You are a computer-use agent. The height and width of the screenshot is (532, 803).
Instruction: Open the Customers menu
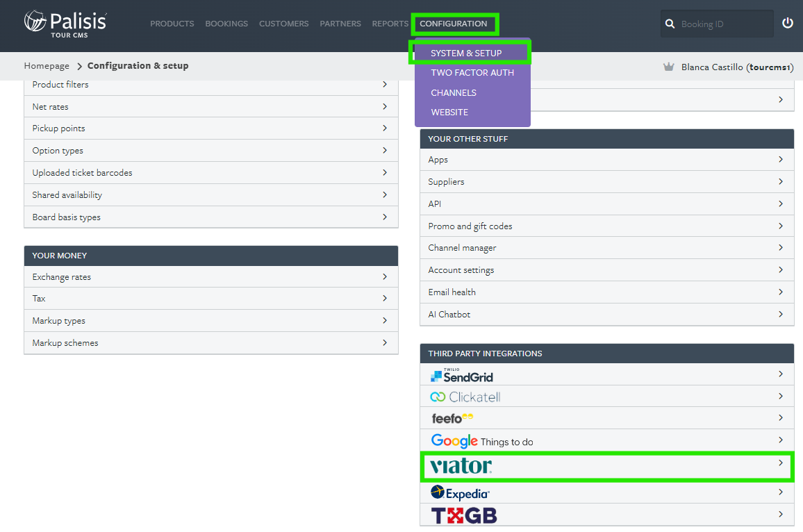pyautogui.click(x=283, y=24)
